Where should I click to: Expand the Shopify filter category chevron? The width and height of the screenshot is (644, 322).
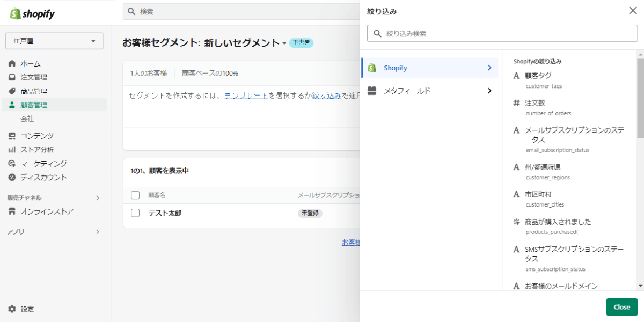(x=489, y=68)
